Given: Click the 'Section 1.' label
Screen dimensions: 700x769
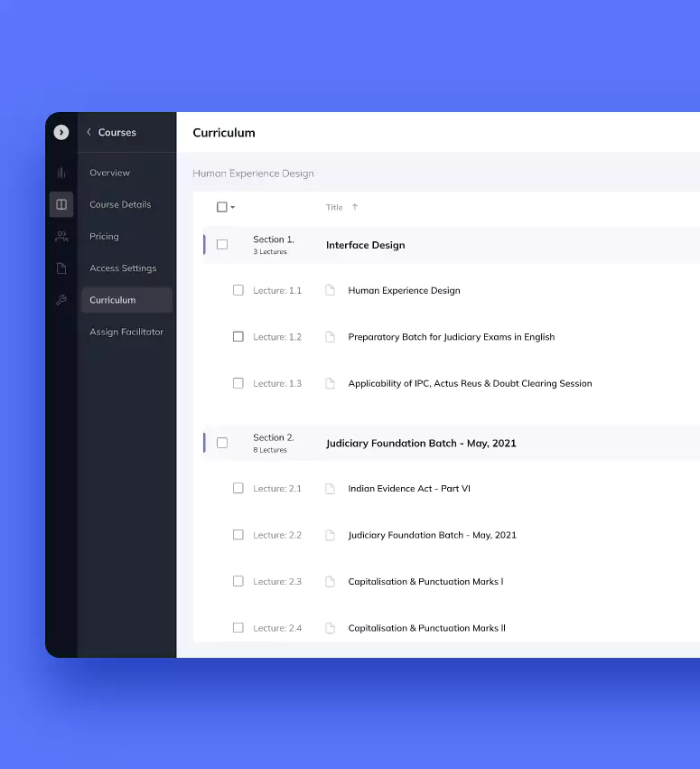Looking at the screenshot, I should click(274, 239).
